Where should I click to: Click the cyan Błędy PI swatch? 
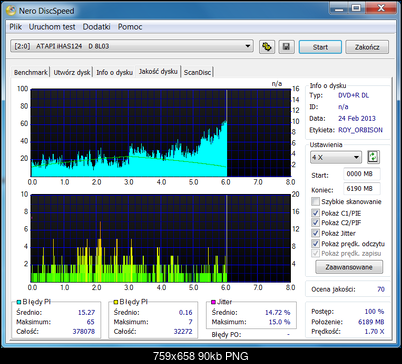tap(19, 302)
